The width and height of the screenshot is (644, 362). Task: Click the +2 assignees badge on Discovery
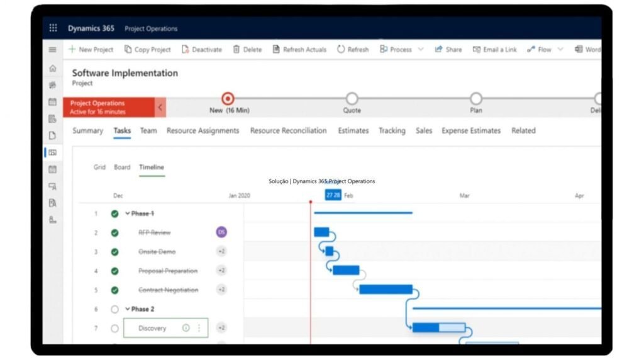click(x=221, y=328)
